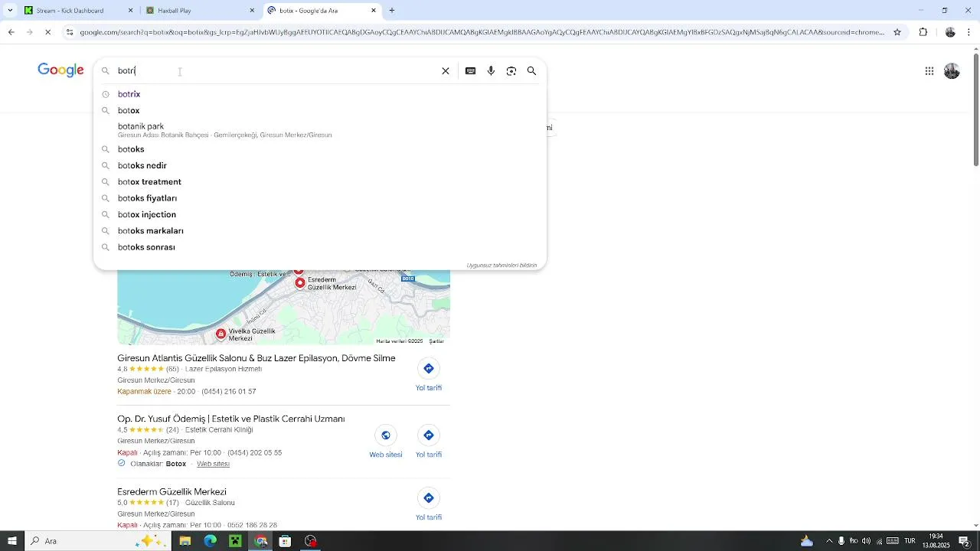
Task: Switch to Stream - Kick Dashboard tab
Action: [77, 11]
